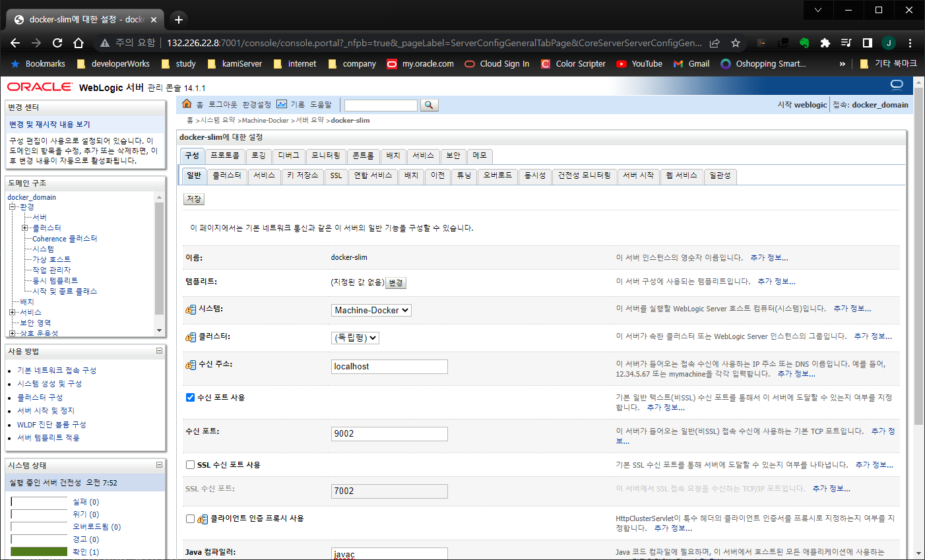Open the Evernote extension icon
Image resolution: width=925 pixels, height=560 pixels.
click(x=804, y=43)
